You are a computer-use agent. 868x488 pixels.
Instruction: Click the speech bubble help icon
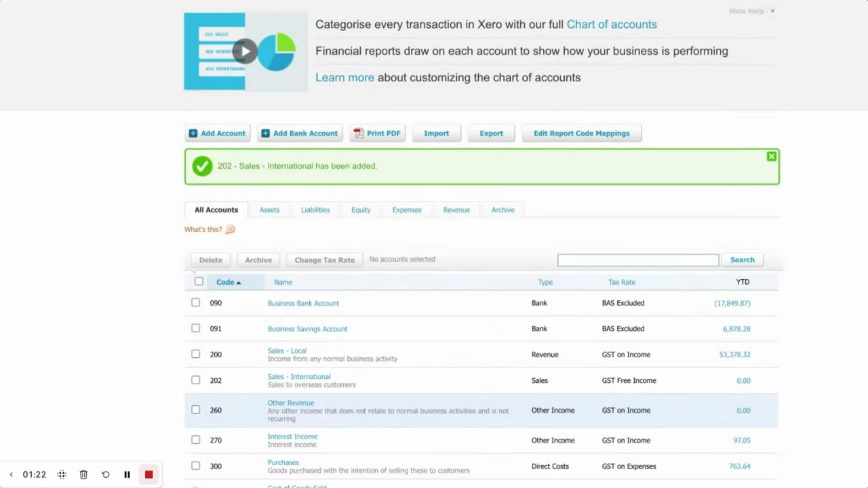[x=230, y=230]
